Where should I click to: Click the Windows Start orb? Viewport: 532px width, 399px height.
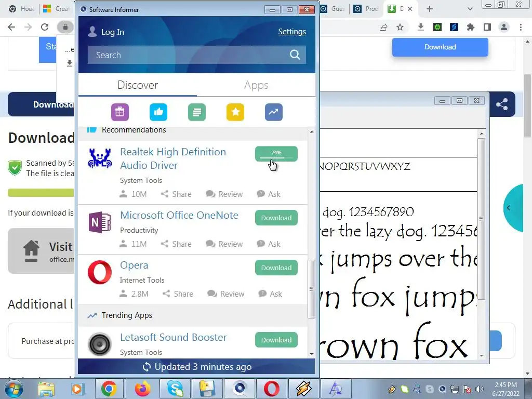[14, 389]
